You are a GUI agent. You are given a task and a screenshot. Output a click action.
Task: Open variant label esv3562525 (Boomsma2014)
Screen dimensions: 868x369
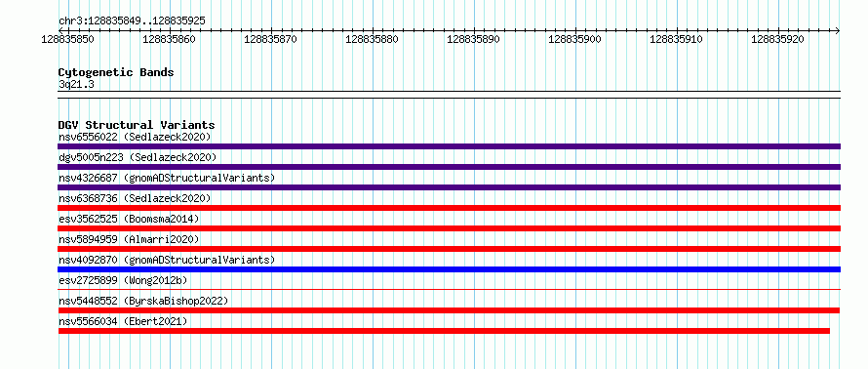click(129, 219)
